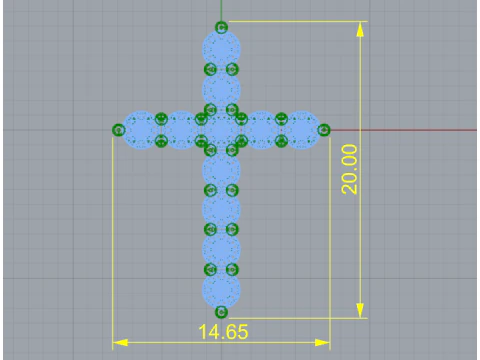Screen dimensions: 480x360
Task: Pick the prong at the right arm's end
Action: click(x=324, y=130)
